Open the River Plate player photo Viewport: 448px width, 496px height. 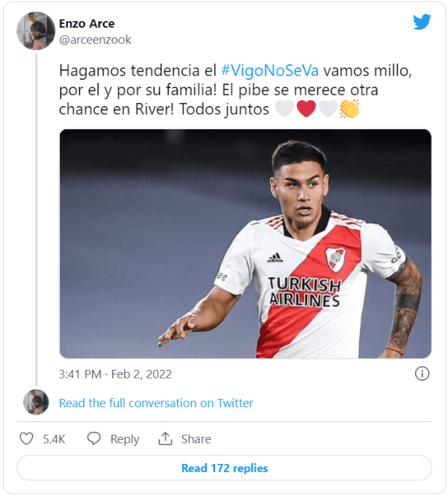pyautogui.click(x=245, y=244)
